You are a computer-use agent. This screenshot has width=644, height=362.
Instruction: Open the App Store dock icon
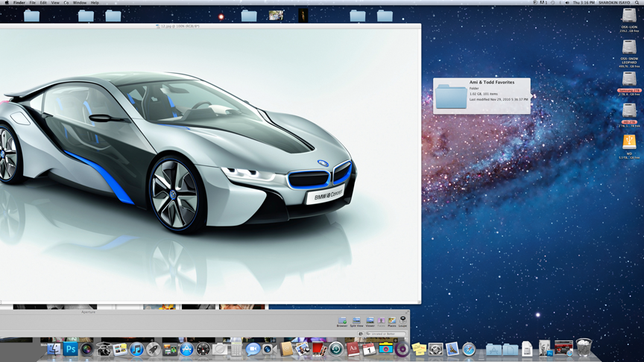tap(186, 349)
